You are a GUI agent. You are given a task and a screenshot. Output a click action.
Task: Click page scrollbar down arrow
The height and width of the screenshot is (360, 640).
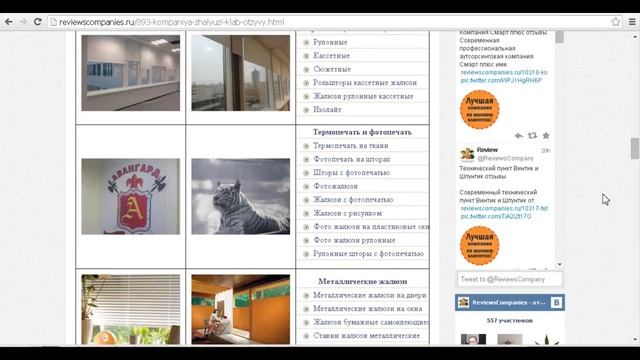[635, 340]
